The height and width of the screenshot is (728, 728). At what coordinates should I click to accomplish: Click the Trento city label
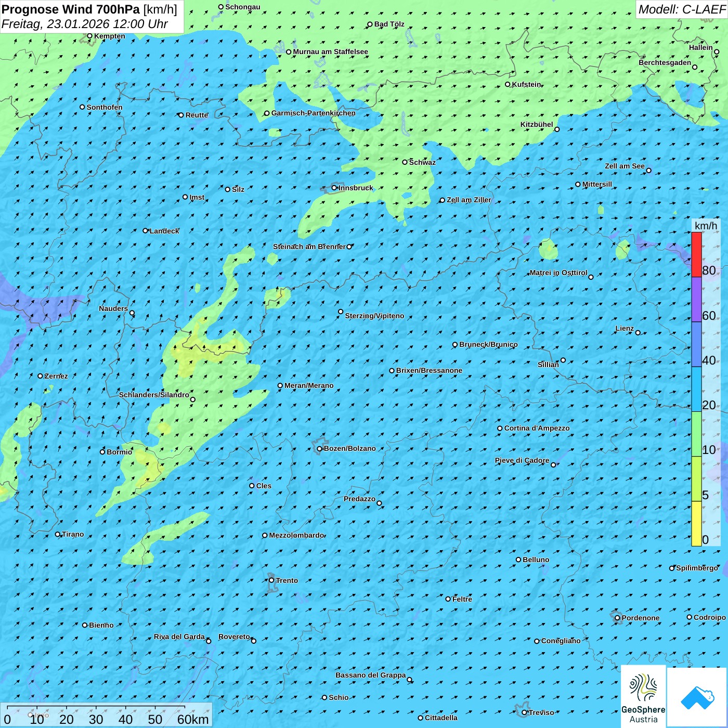(x=287, y=580)
